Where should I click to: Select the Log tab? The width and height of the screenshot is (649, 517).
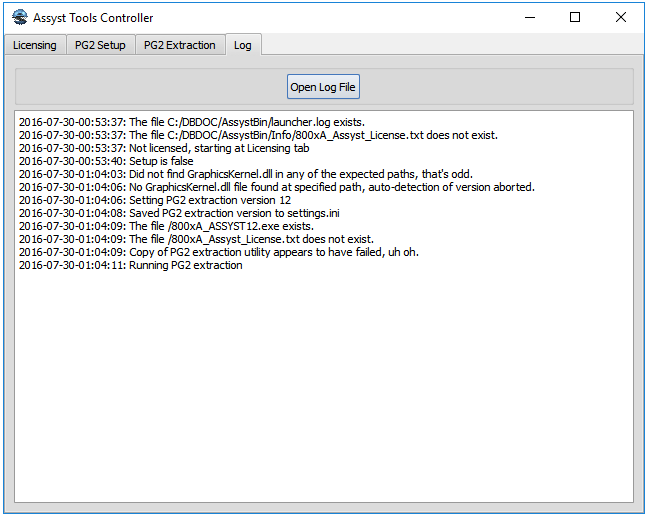(x=242, y=45)
